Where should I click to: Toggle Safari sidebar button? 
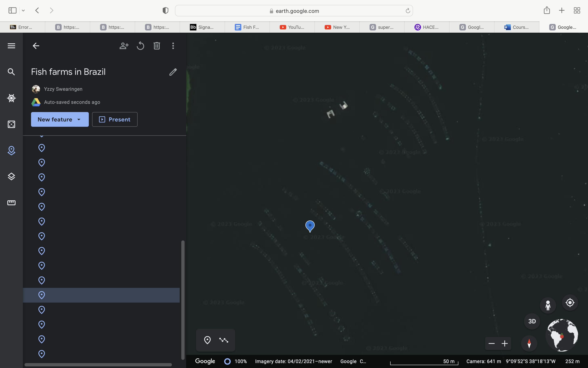pyautogui.click(x=12, y=10)
